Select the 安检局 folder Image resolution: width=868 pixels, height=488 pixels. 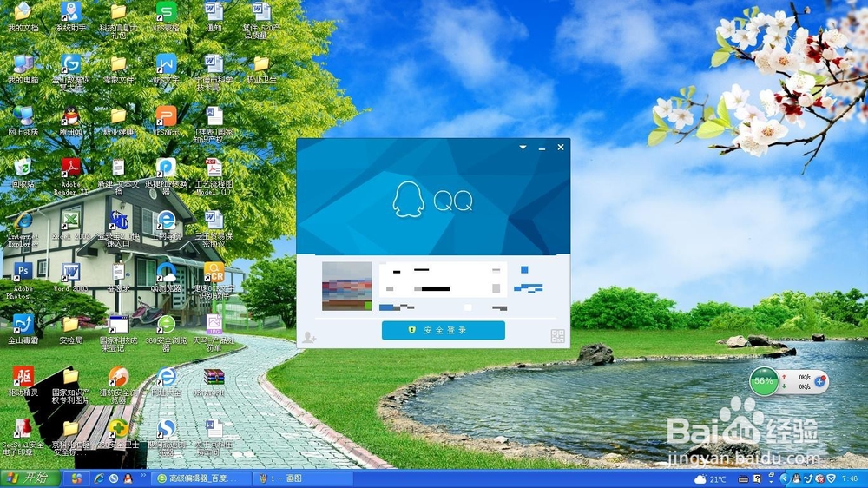click(71, 330)
